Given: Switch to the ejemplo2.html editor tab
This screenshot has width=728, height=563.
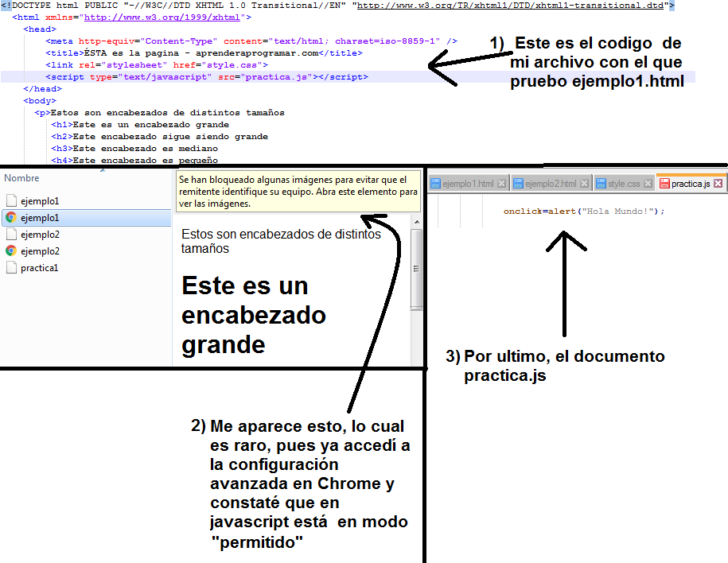Looking at the screenshot, I should [x=551, y=184].
